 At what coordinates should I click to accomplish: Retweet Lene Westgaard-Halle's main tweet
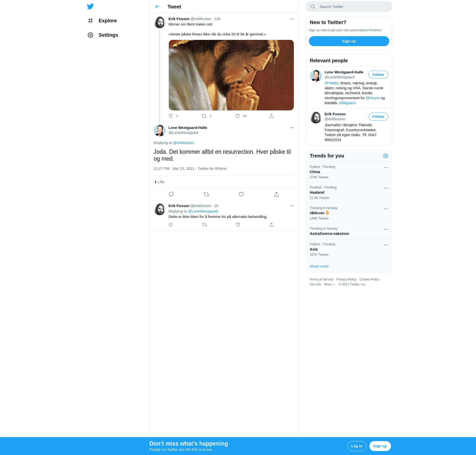tap(206, 194)
